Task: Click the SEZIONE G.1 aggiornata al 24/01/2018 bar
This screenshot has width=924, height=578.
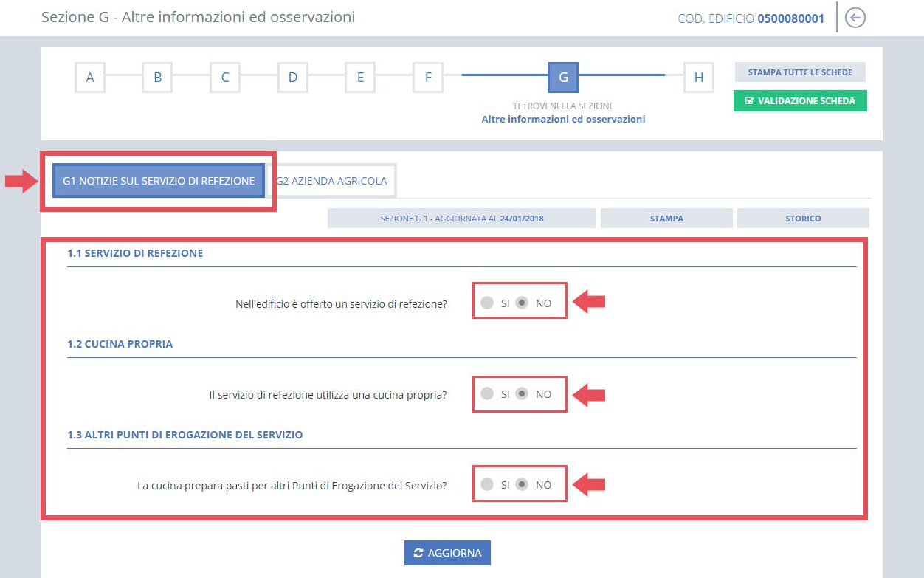Action: (x=461, y=218)
